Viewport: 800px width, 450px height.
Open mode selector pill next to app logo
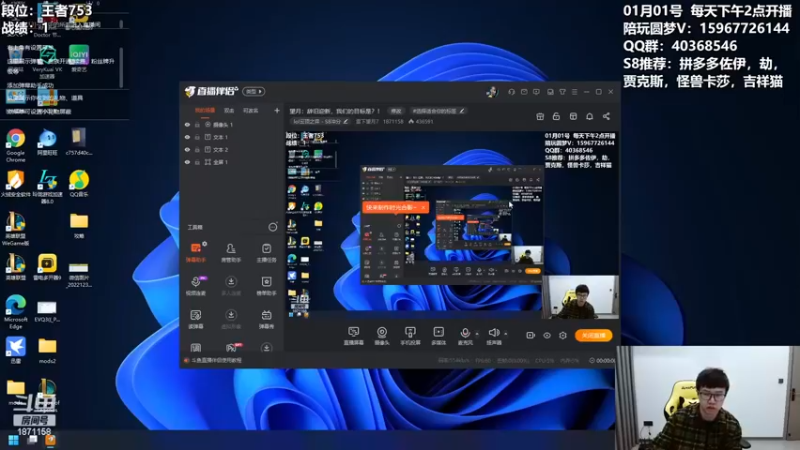click(x=254, y=92)
